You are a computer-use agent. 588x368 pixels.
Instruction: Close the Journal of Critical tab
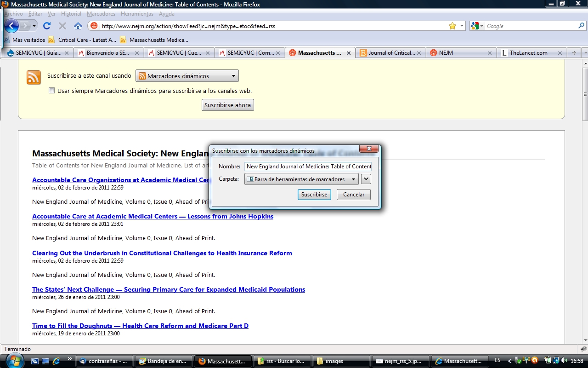tap(419, 53)
